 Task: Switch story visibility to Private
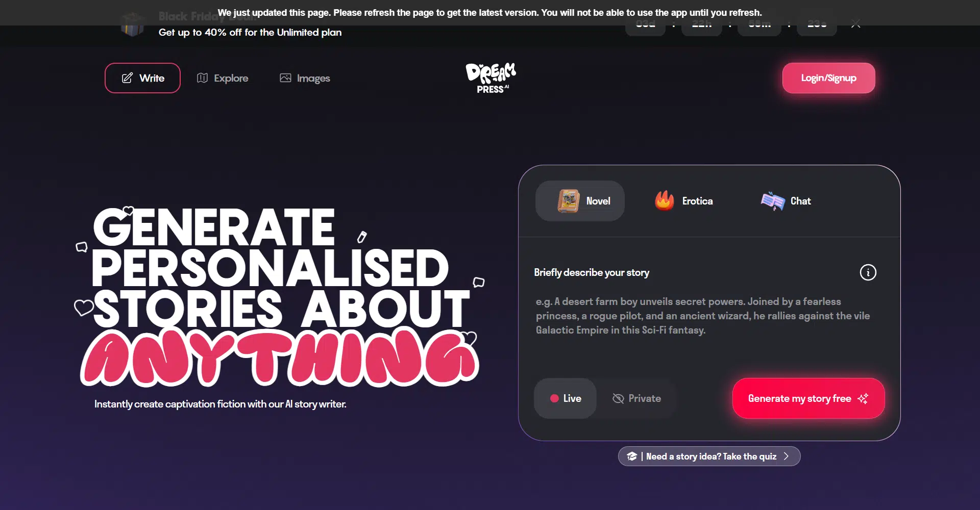(x=636, y=398)
